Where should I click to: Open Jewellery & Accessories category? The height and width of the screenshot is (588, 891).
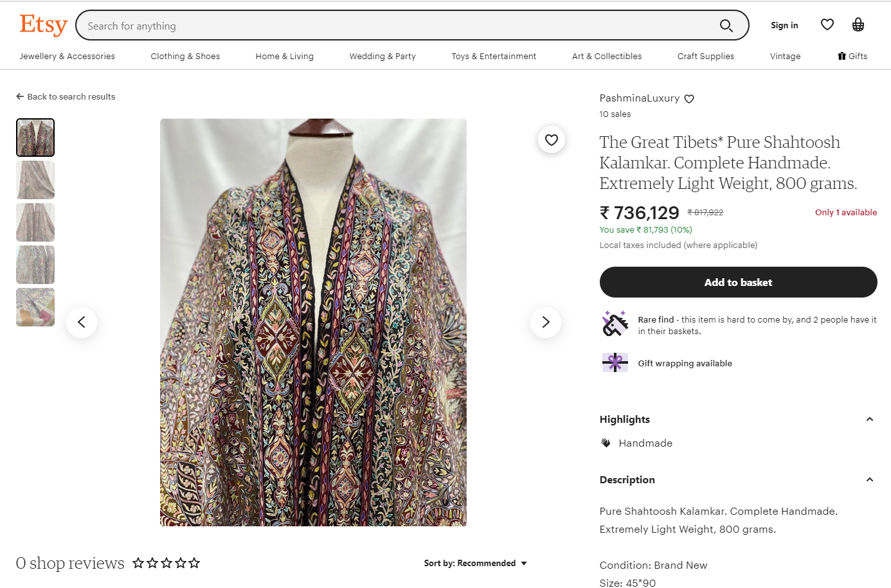pyautogui.click(x=67, y=57)
